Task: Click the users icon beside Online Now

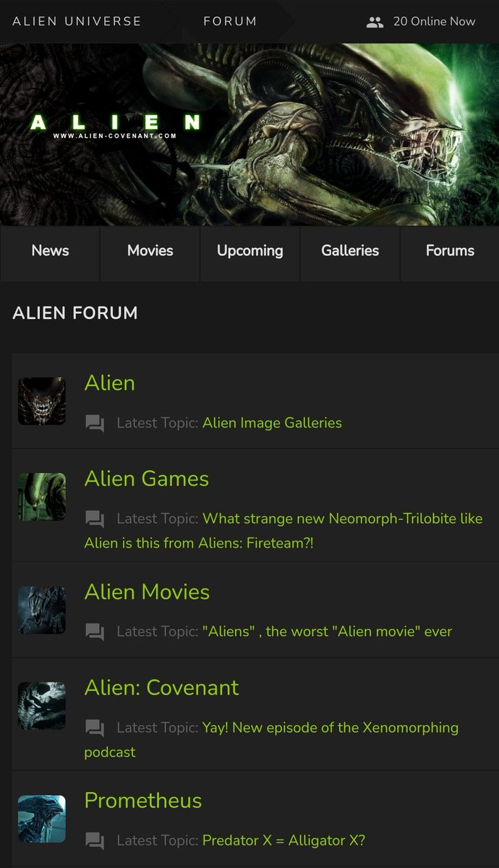Action: (375, 22)
